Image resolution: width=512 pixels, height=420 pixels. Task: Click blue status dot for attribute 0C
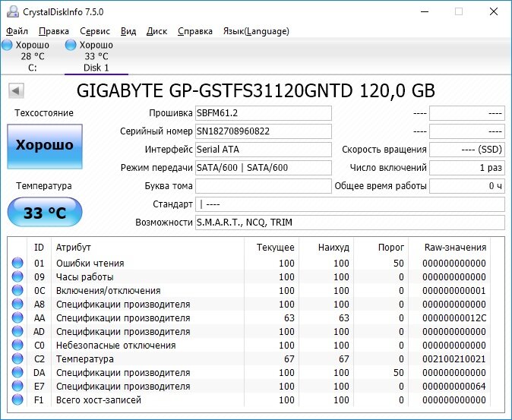tap(17, 290)
